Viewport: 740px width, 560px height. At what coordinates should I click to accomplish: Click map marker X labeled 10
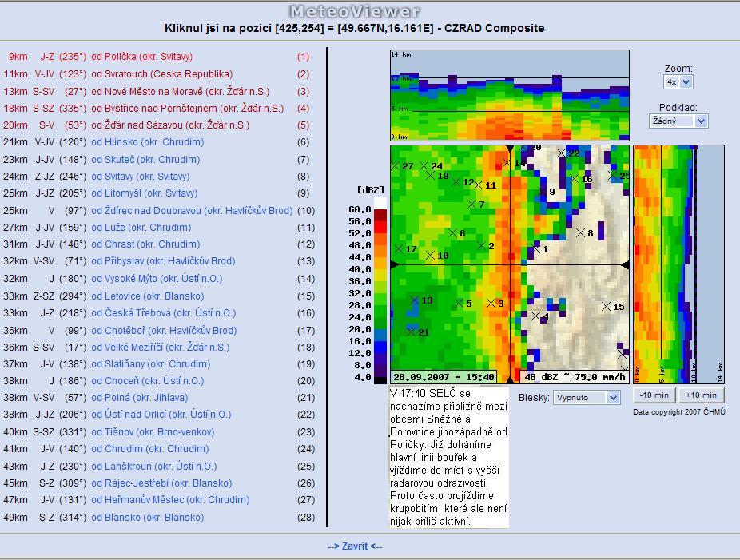(430, 255)
